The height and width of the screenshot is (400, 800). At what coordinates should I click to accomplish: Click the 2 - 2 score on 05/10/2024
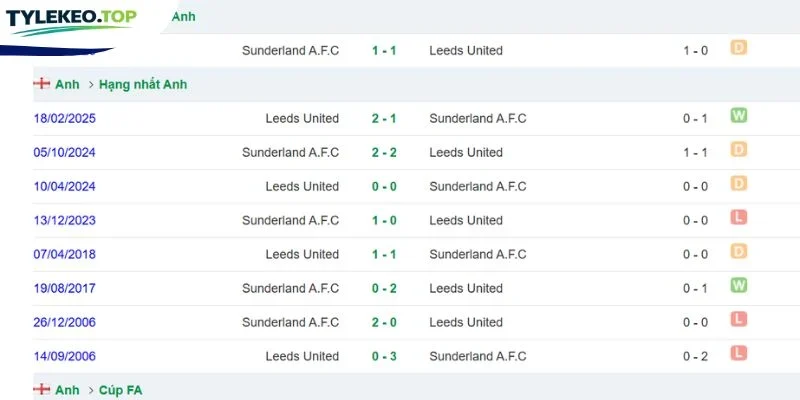coord(384,153)
